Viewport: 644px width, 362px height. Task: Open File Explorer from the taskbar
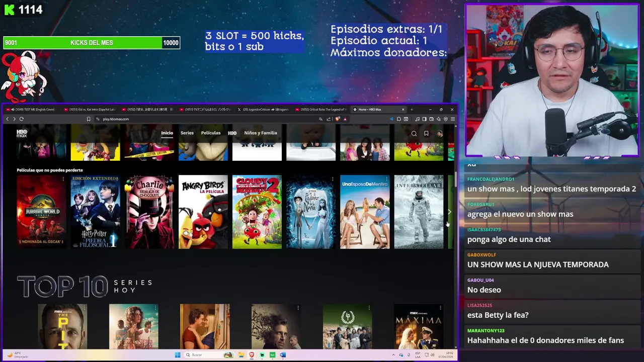[x=241, y=355]
